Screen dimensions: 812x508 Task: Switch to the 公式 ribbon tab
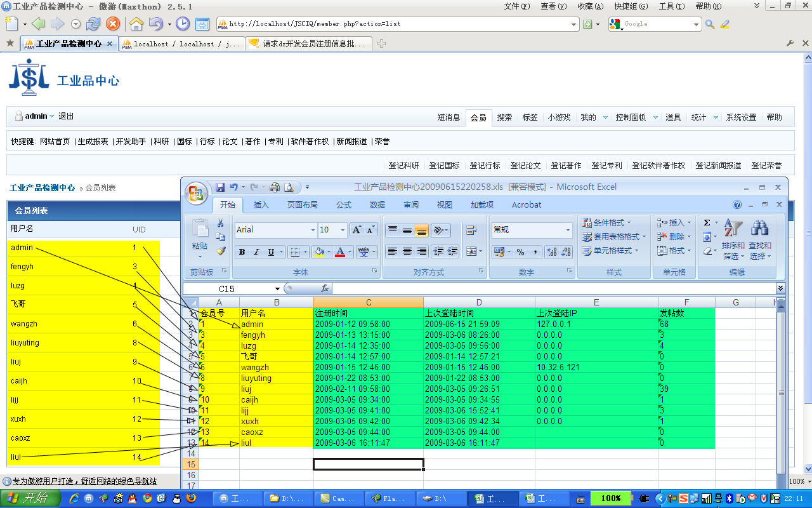pos(344,204)
